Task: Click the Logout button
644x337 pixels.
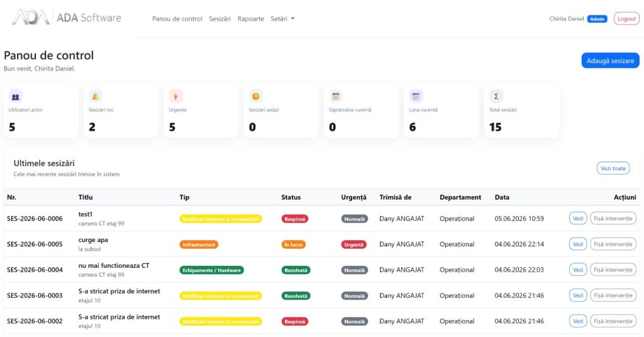Action: [x=626, y=19]
